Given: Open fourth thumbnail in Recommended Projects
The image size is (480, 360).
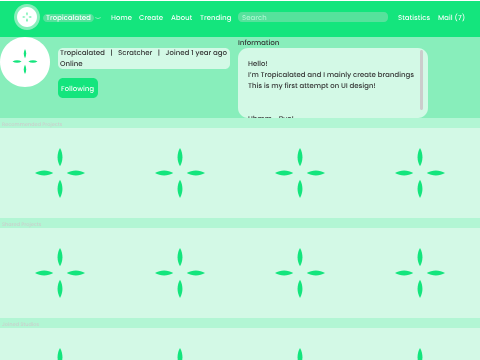Looking at the screenshot, I should pos(420,173).
